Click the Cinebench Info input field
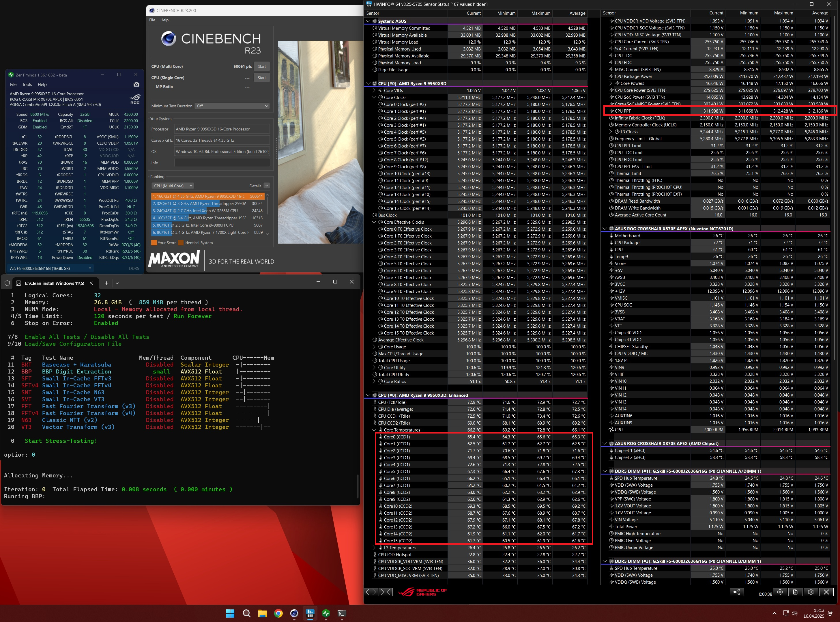The image size is (840, 622). tap(222, 163)
